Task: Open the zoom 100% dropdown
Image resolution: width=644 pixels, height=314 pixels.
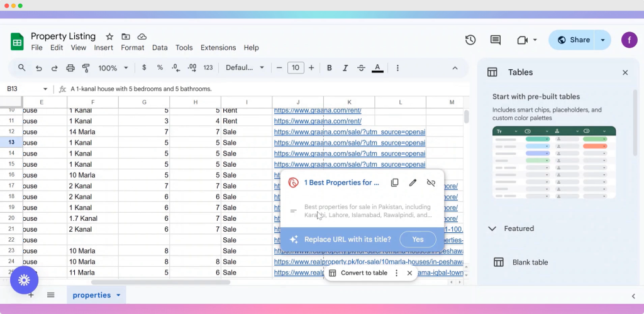Action: pyautogui.click(x=113, y=68)
